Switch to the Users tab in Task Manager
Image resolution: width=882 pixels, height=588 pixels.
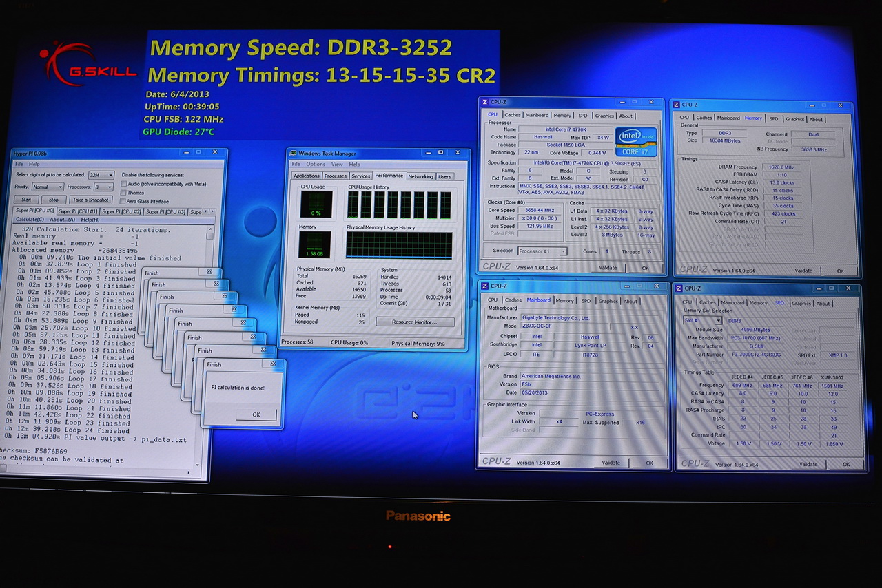point(445,176)
